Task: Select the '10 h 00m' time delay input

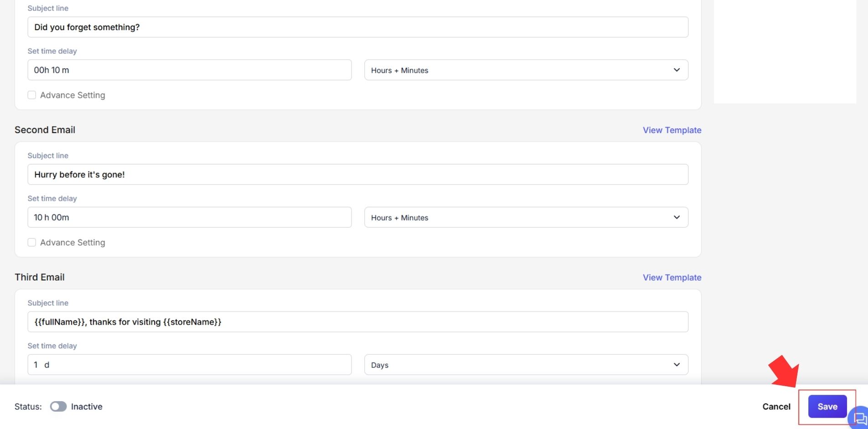Action: (189, 217)
